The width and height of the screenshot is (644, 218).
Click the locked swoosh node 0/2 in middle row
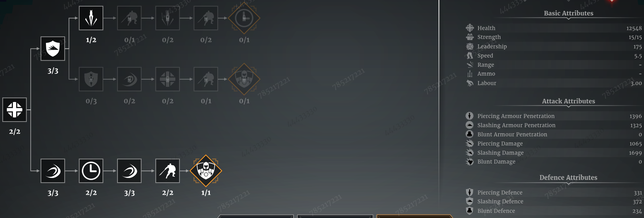pyautogui.click(x=129, y=79)
